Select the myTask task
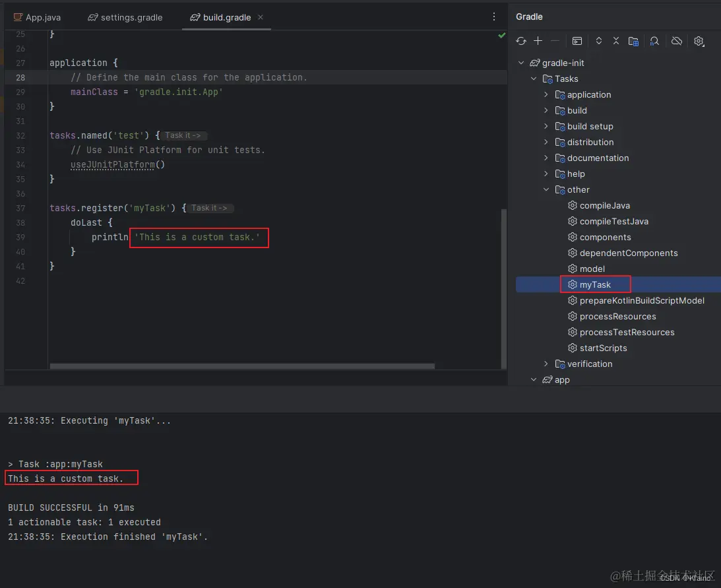 [595, 285]
